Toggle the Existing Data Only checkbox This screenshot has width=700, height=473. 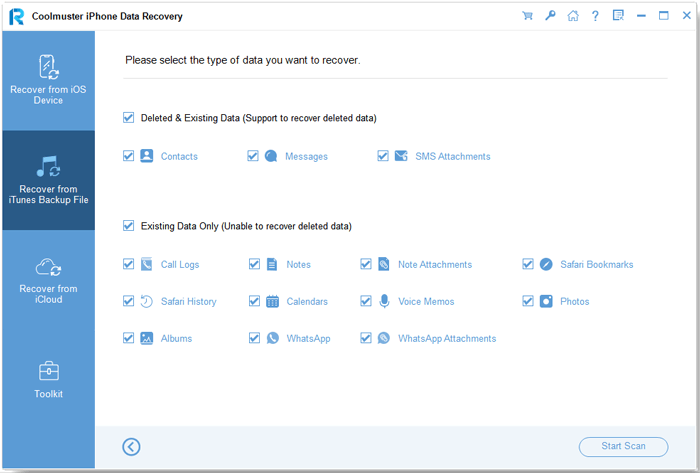click(128, 226)
